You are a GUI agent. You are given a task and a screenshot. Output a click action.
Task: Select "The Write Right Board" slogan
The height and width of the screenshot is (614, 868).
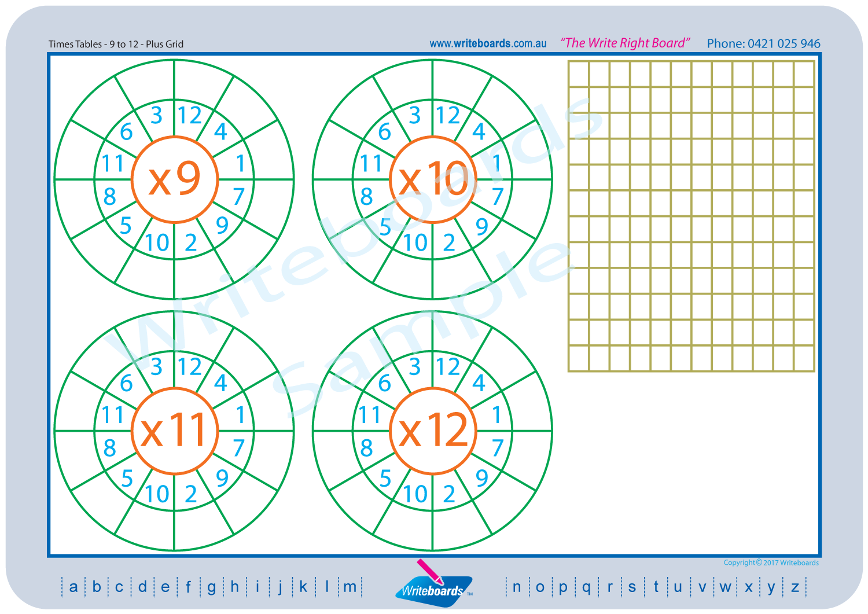click(x=625, y=43)
